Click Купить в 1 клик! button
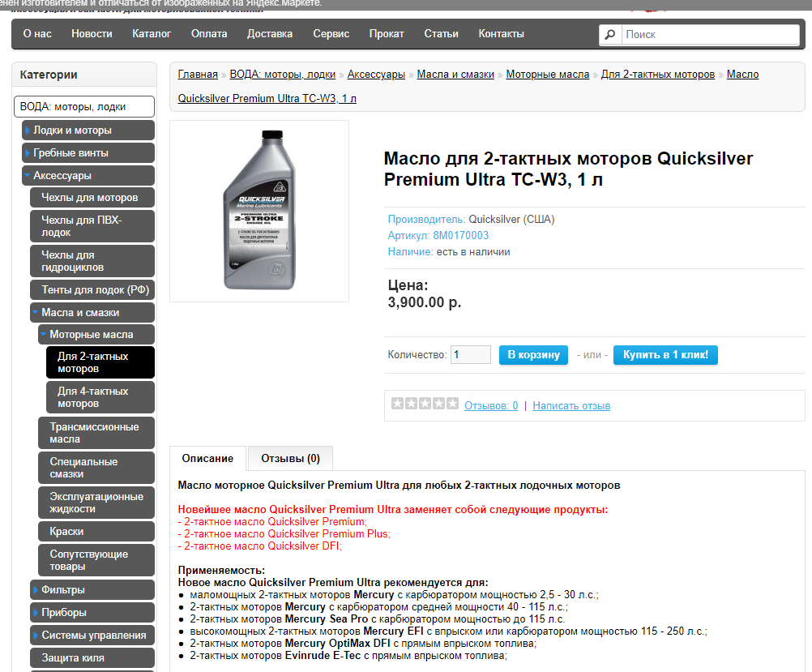The height and width of the screenshot is (672, 812). click(665, 355)
